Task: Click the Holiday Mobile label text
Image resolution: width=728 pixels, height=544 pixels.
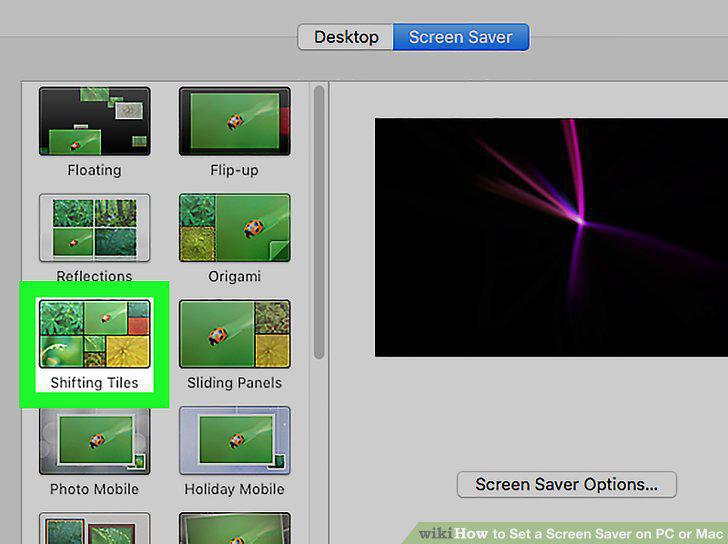Action: click(x=234, y=489)
